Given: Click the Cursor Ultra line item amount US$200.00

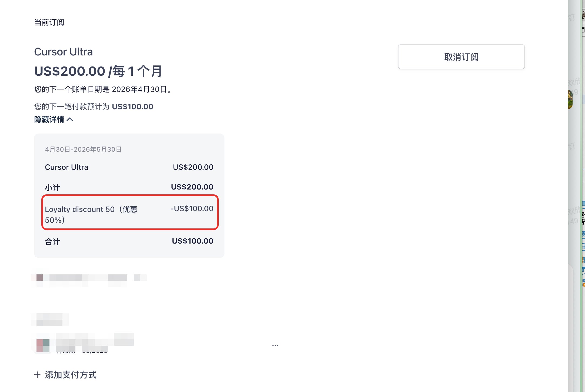Looking at the screenshot, I should point(193,167).
